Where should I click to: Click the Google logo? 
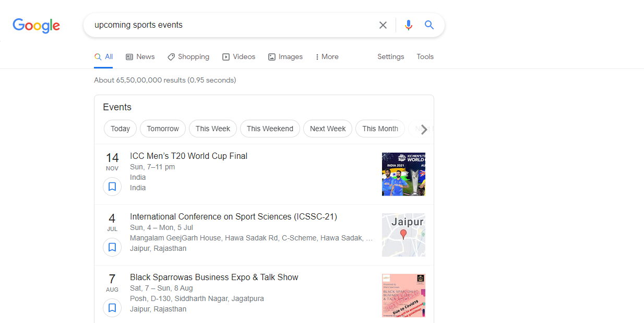pos(37,26)
